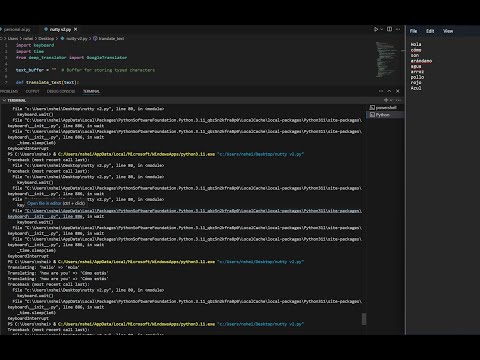Switch to the personal ai.py editor tab
Screen dimensions: 480x360
[17, 29]
